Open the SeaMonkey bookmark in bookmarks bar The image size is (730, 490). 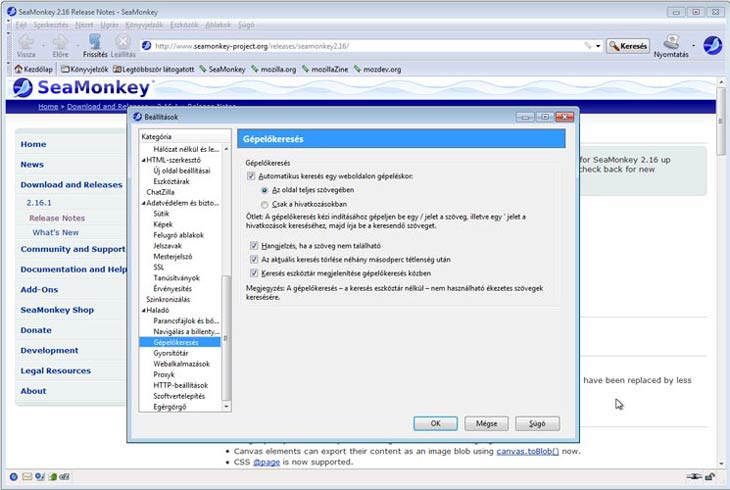[x=223, y=69]
